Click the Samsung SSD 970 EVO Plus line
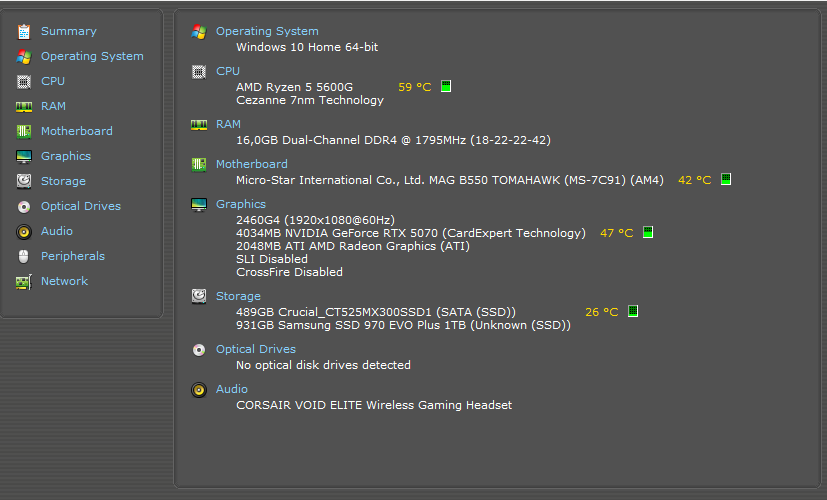Image resolution: width=827 pixels, height=500 pixels. pos(403,325)
